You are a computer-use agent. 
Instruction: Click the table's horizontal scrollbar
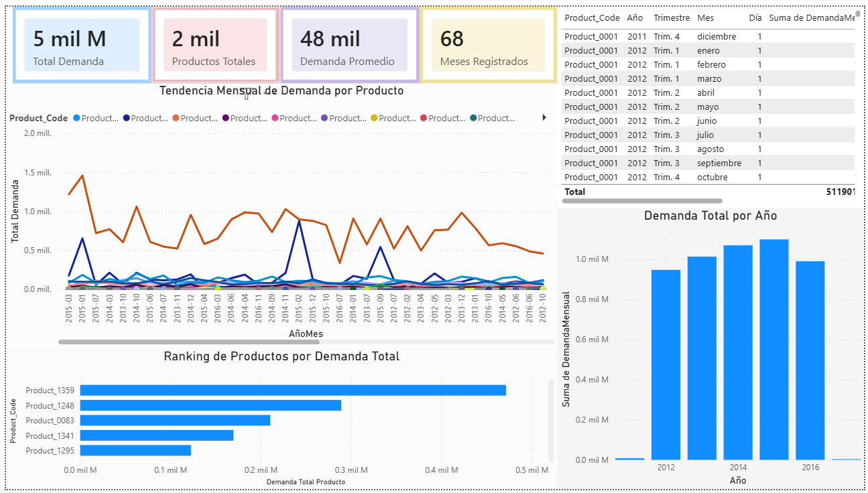coord(642,200)
